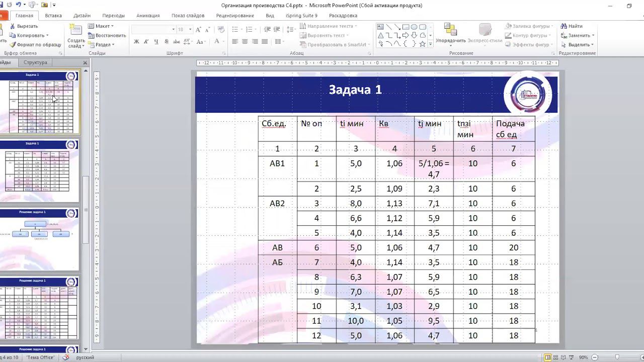Click zoom out minus button in status bar

(594, 357)
